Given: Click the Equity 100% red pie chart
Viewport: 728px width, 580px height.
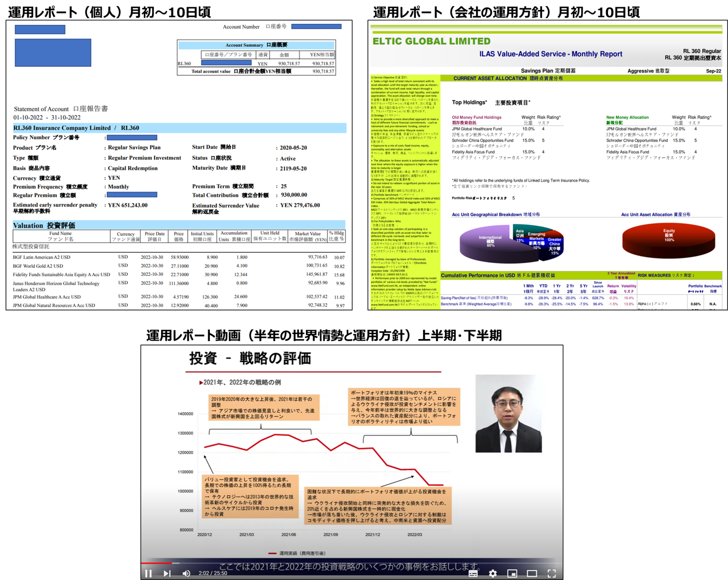Looking at the screenshot, I should click(x=668, y=240).
